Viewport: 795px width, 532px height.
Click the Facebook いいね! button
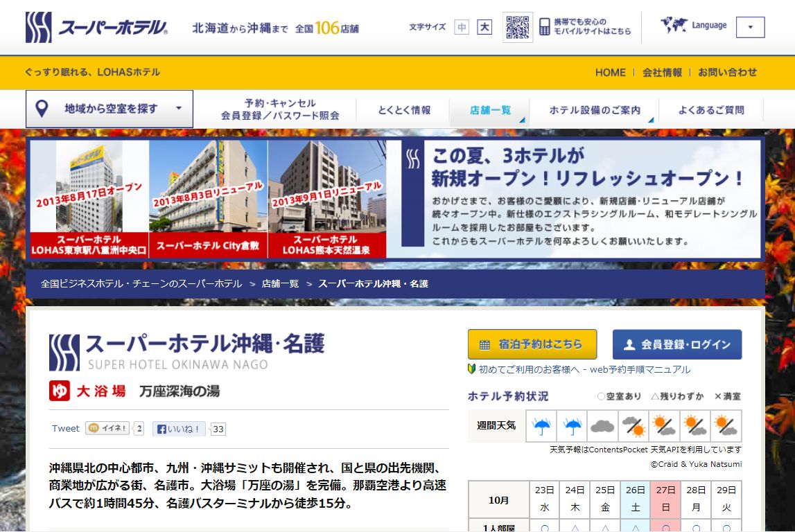tap(179, 429)
